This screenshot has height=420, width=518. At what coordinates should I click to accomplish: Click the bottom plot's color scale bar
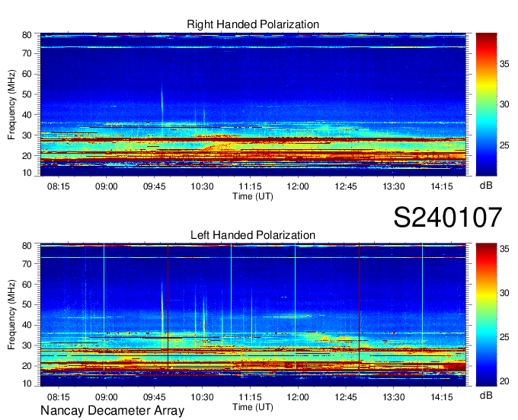pos(486,315)
